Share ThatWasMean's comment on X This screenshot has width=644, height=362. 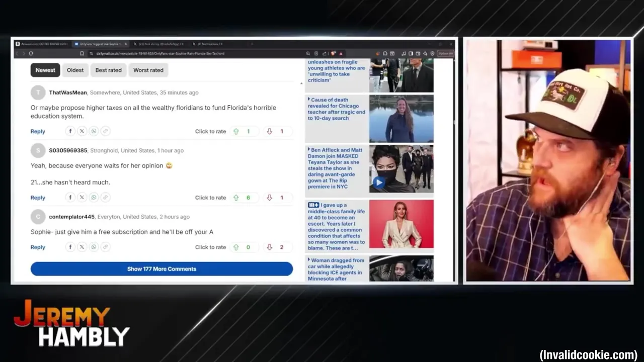pyautogui.click(x=82, y=131)
